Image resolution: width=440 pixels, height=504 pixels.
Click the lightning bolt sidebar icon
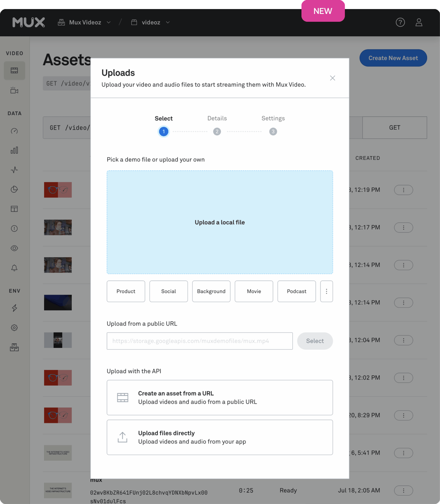click(14, 308)
